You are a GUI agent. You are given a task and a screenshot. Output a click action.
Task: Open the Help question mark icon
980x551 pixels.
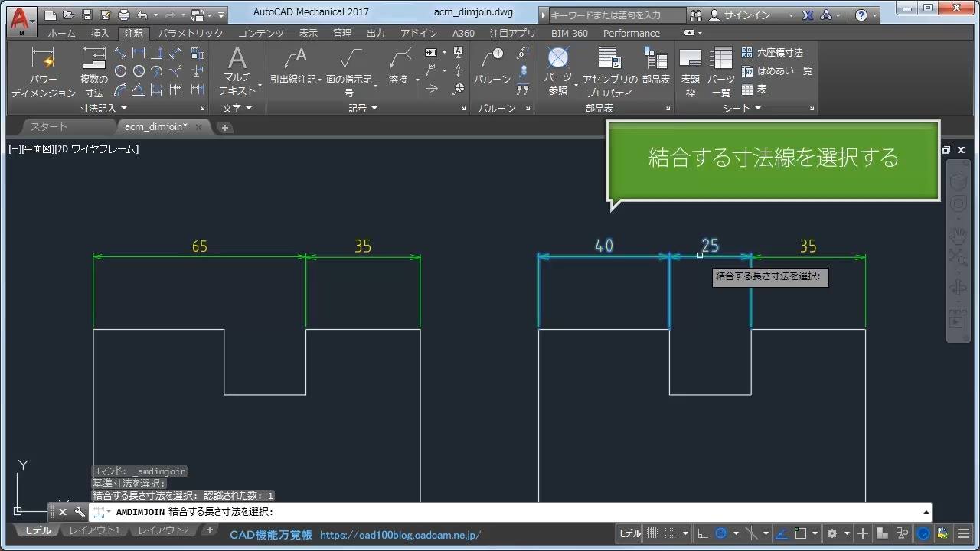861,15
